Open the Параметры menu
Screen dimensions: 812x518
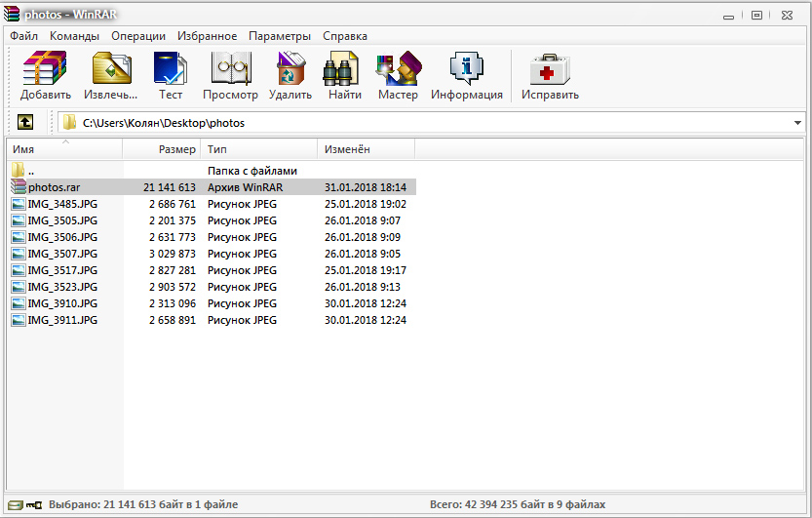280,36
